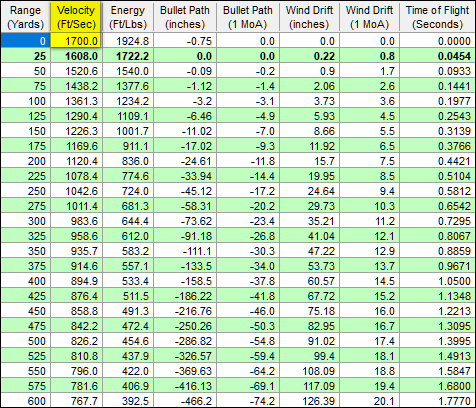Select the 35.21 wind drift cell
The image size is (476, 408).
[309, 221]
